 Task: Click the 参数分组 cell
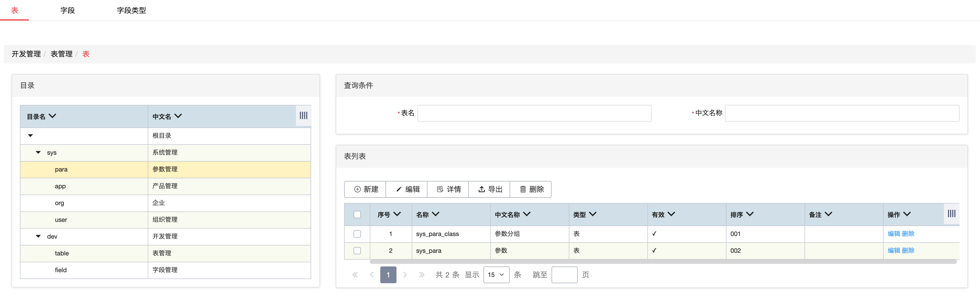pos(530,234)
